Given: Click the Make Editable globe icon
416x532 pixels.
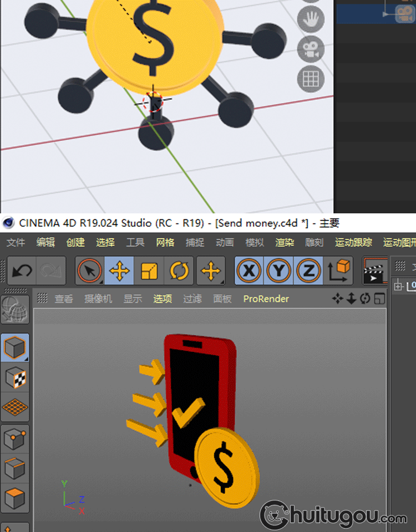Looking at the screenshot, I should [x=15, y=309].
